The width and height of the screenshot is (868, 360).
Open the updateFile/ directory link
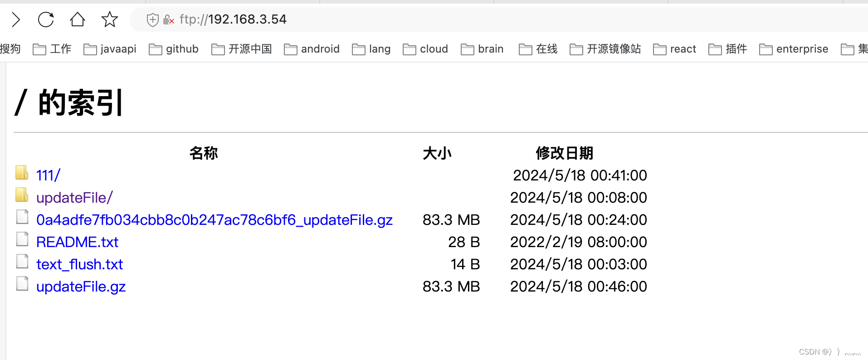(x=74, y=198)
